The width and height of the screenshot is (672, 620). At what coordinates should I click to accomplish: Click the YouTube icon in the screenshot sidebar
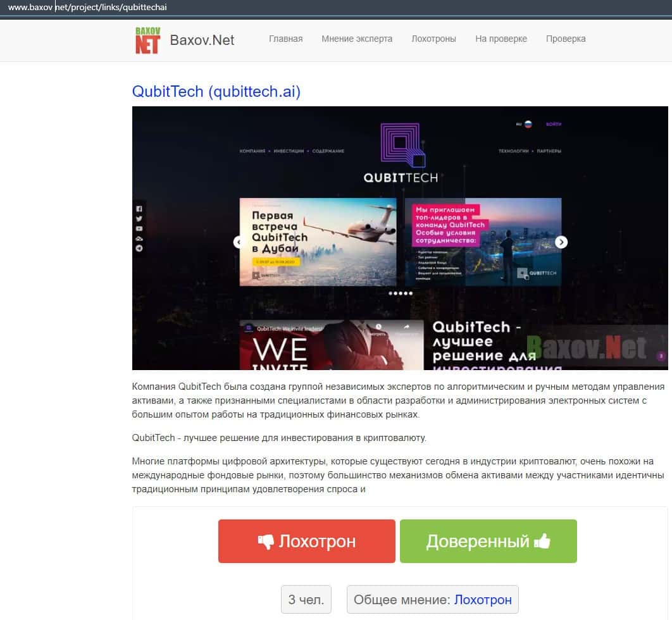click(x=139, y=228)
